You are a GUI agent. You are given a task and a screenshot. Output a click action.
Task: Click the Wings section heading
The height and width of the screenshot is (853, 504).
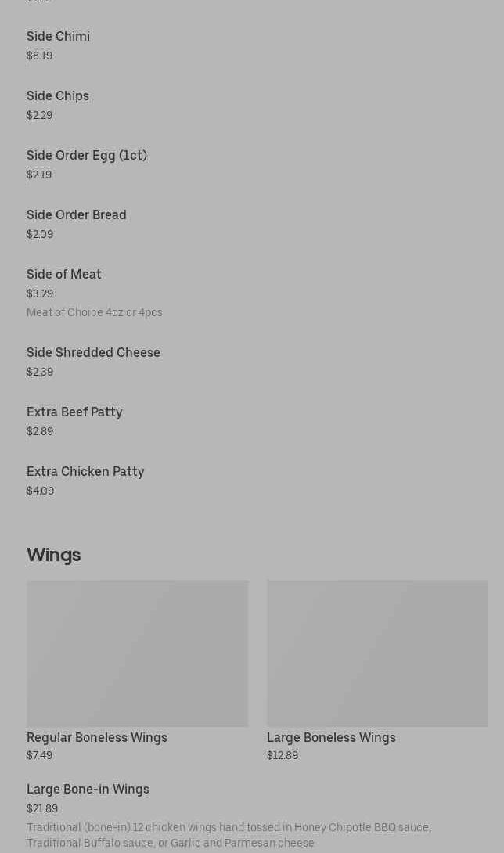click(x=53, y=554)
